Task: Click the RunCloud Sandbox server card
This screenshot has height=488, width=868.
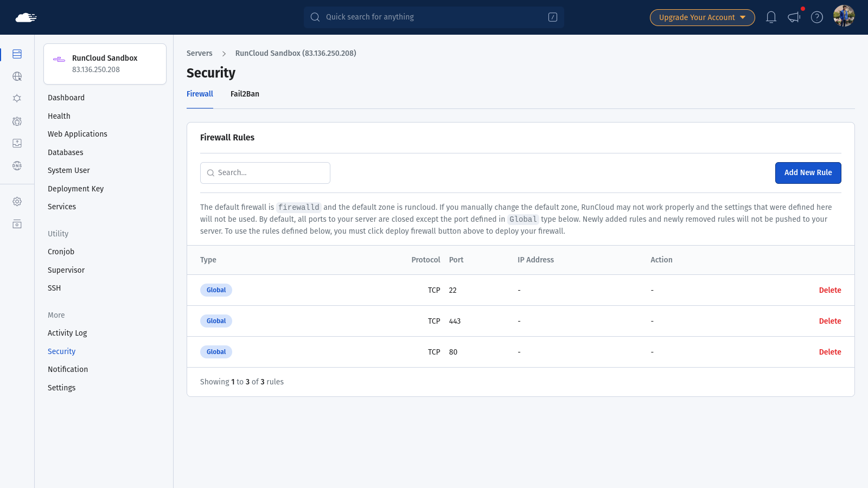Action: pyautogui.click(x=105, y=64)
